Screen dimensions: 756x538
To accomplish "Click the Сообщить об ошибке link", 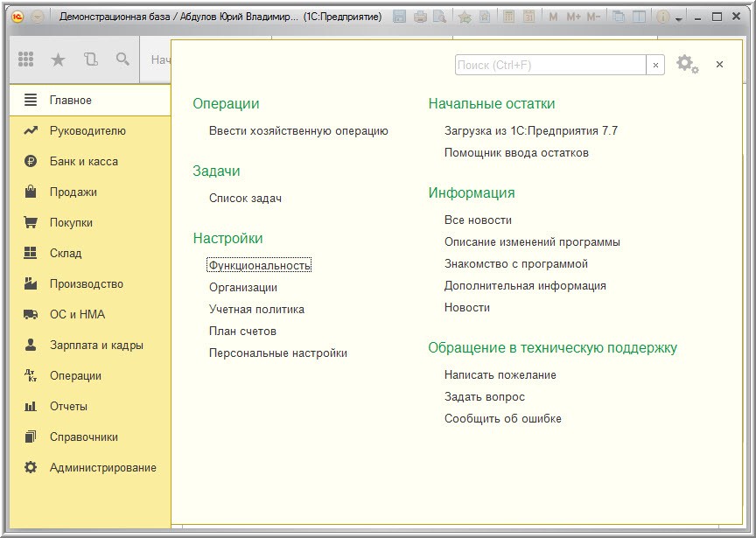I will point(502,418).
